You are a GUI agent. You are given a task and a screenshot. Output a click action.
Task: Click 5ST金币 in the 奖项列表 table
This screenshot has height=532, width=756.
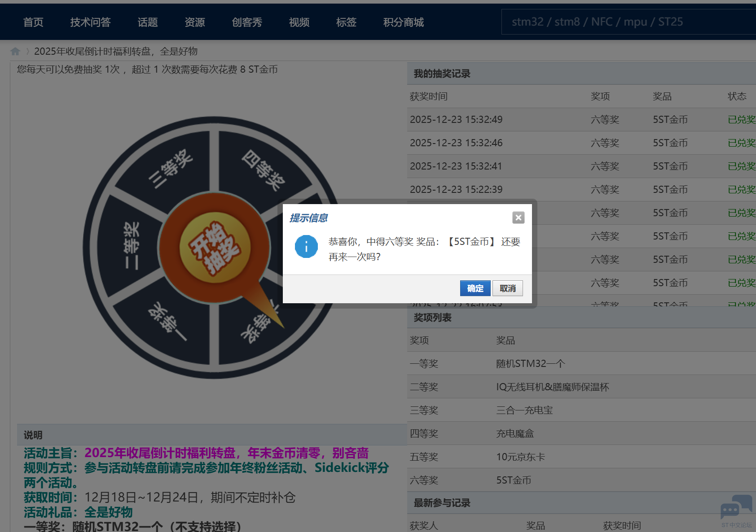click(514, 480)
